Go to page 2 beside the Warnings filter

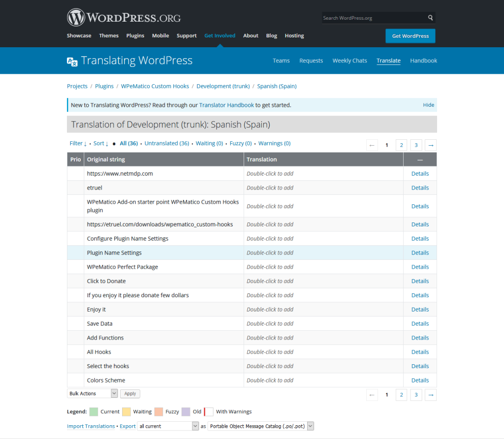pos(402,145)
